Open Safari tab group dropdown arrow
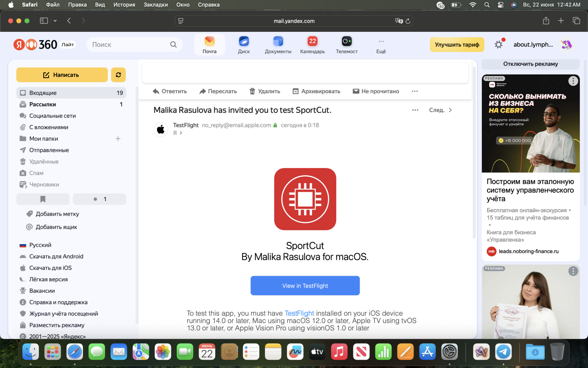The width and height of the screenshot is (588, 368). pyautogui.click(x=55, y=21)
